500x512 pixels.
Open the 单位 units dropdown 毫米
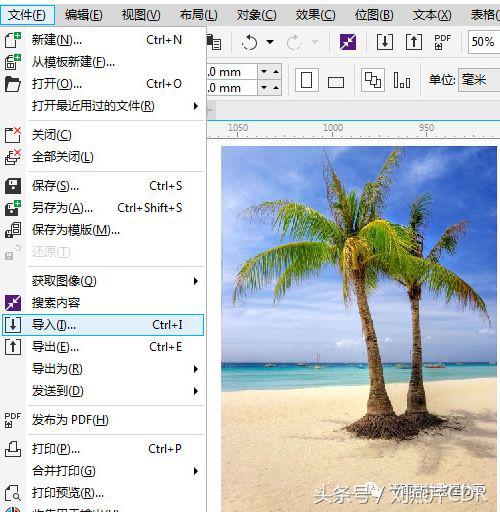[479, 80]
